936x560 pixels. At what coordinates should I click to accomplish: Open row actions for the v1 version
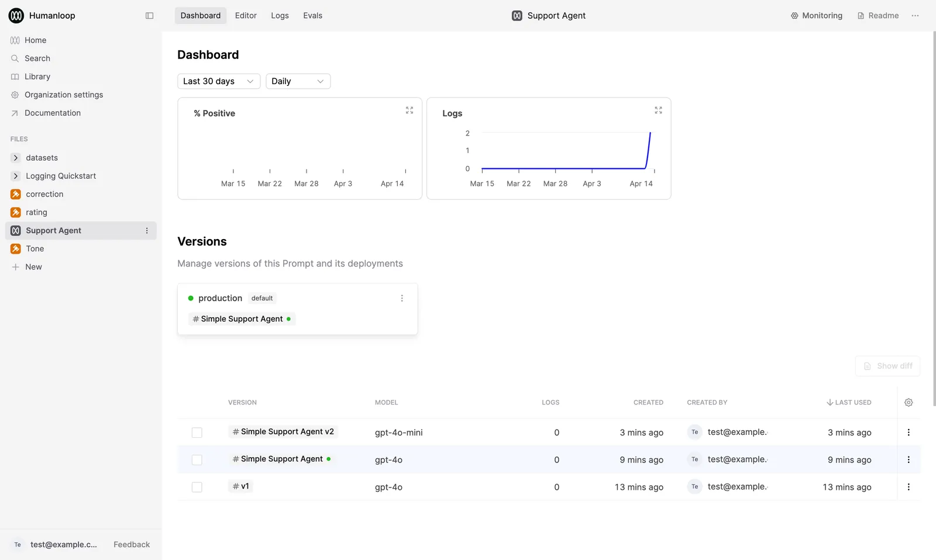click(909, 487)
